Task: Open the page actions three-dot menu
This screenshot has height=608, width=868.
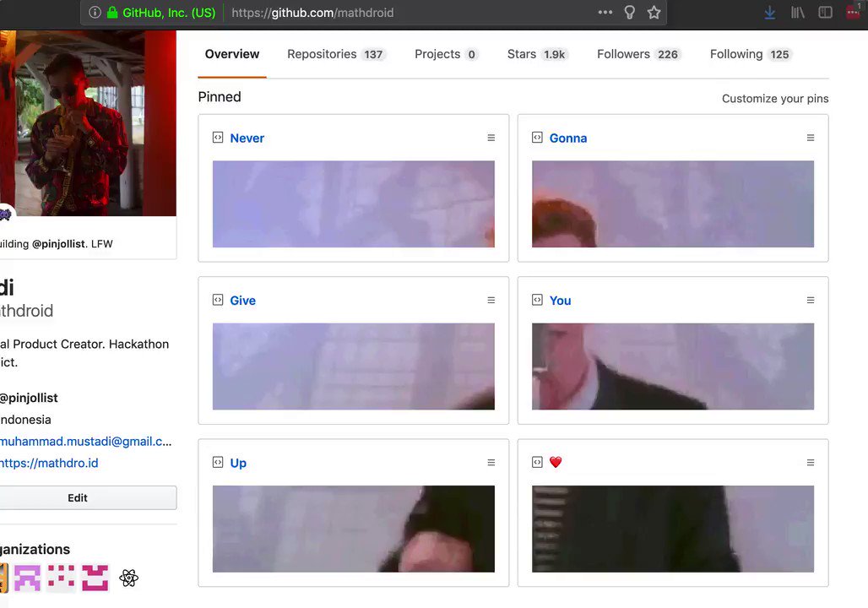Action: [x=605, y=12]
